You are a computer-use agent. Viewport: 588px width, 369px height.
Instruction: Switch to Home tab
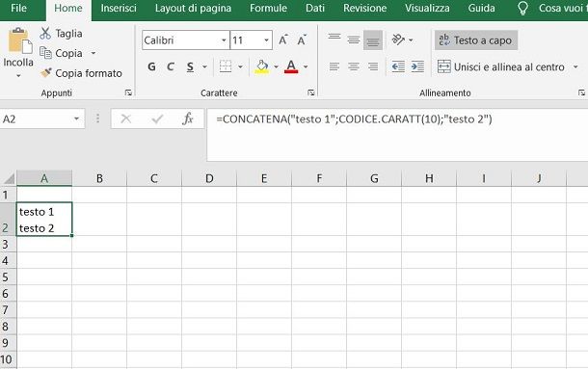pyautogui.click(x=68, y=9)
